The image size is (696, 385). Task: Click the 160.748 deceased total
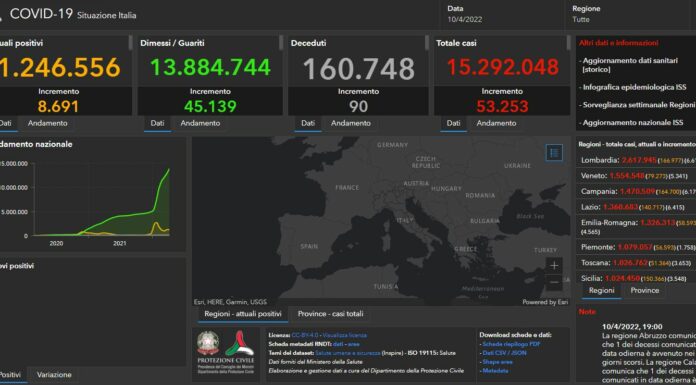(359, 68)
